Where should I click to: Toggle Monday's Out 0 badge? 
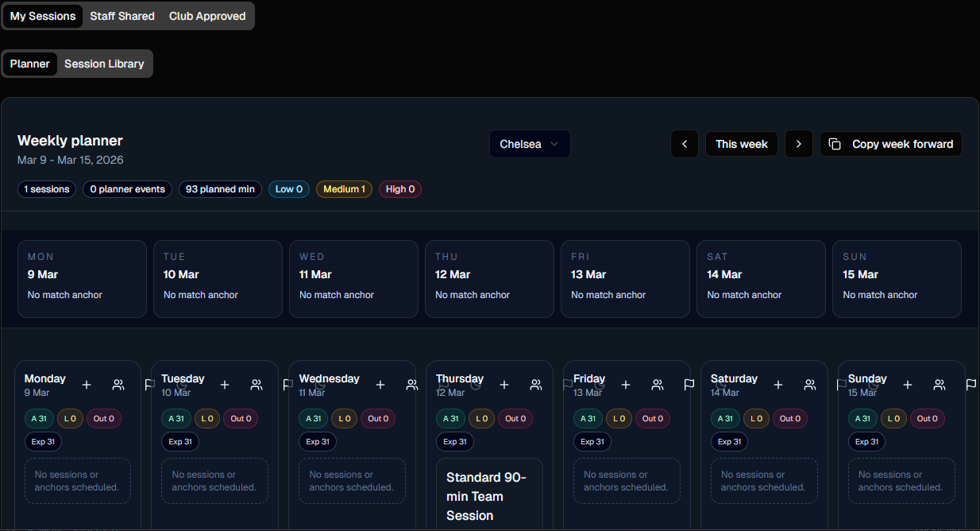coord(104,418)
